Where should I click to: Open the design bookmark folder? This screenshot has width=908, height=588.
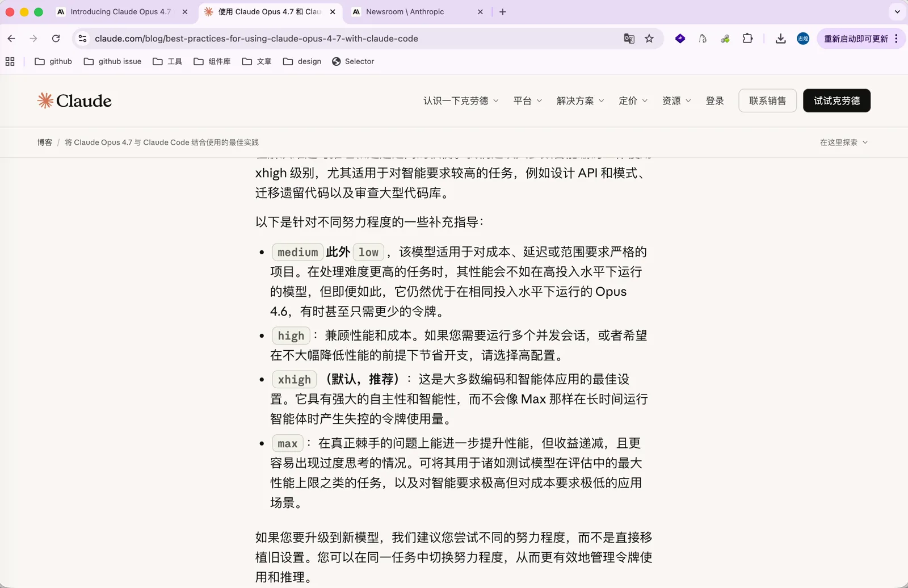(x=302, y=61)
